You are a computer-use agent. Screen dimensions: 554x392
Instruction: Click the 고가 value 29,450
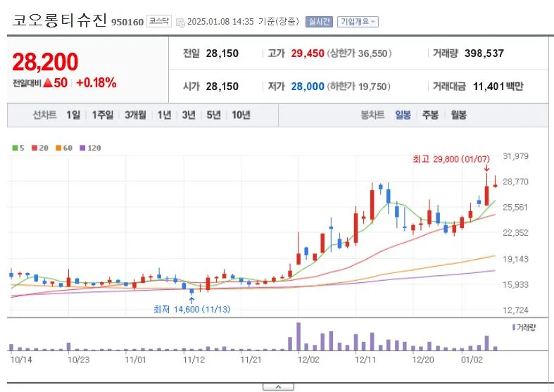coord(308,53)
